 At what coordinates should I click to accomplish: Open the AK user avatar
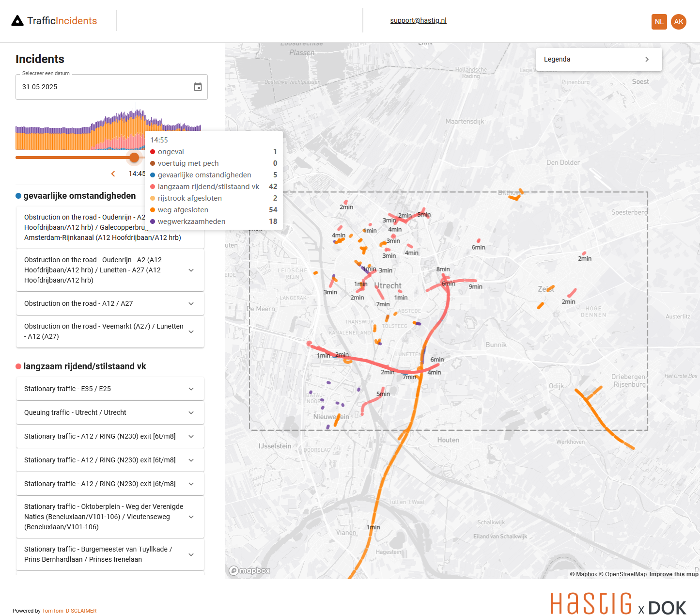(x=678, y=22)
